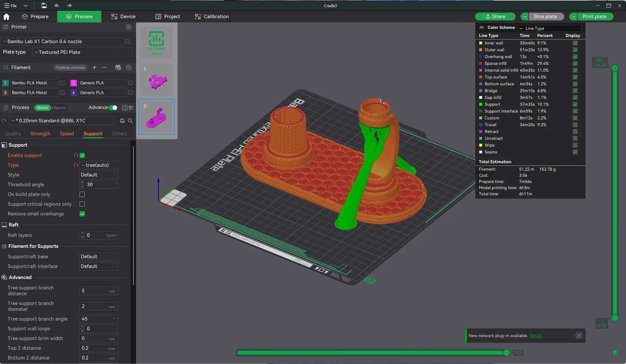Hide Inner wall lines in preview
Viewport: 626px width, 364px height.
click(x=575, y=43)
